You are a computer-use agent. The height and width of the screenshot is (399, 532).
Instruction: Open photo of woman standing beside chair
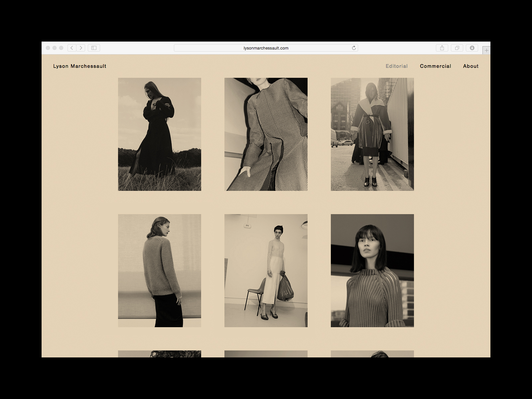click(266, 271)
